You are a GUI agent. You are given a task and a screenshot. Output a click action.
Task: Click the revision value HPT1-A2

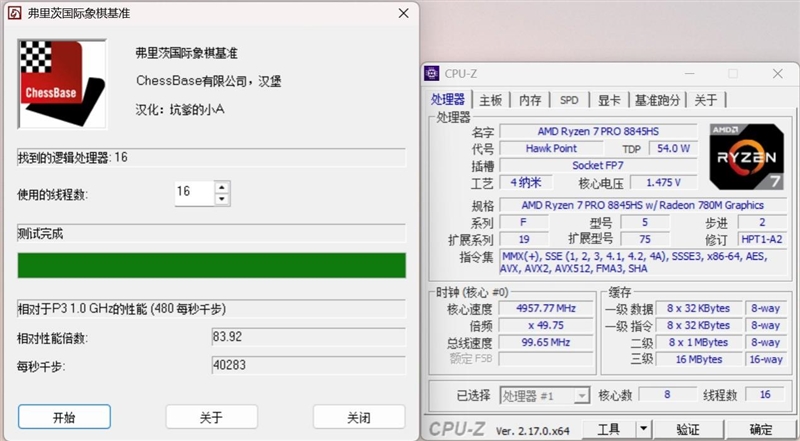762,239
